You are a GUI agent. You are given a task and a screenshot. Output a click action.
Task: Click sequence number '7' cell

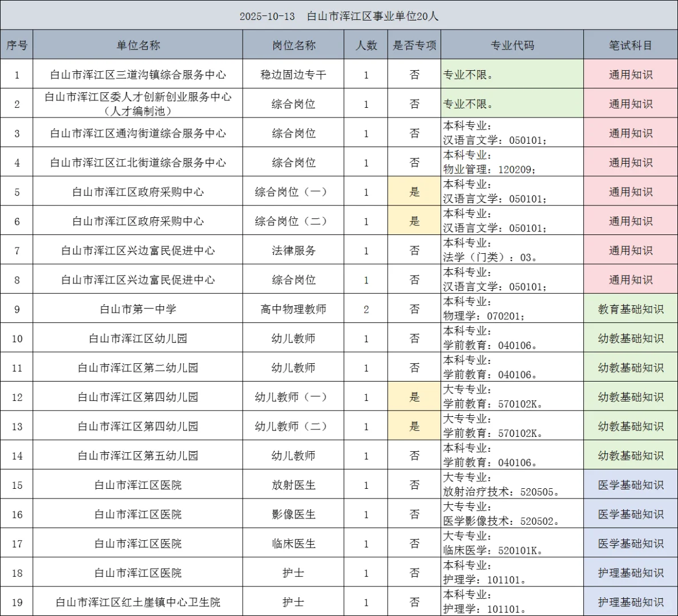pos(17,250)
